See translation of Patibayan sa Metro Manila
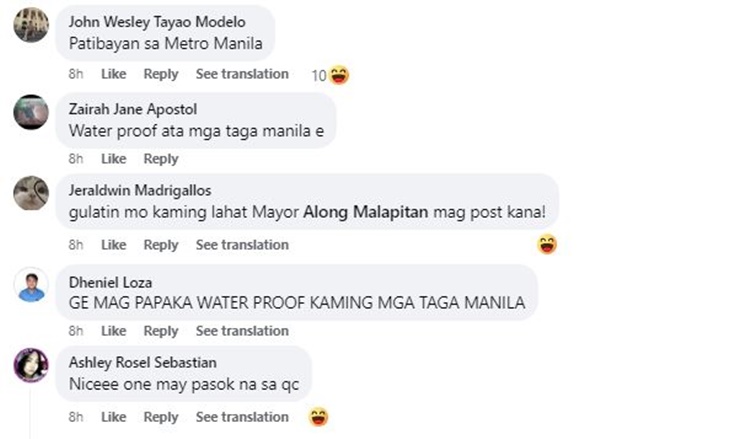 [x=242, y=74]
